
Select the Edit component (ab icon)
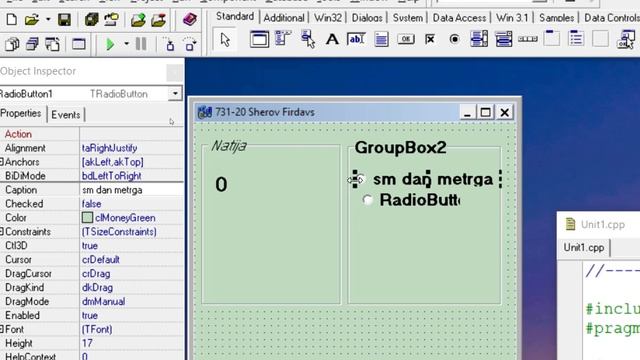356,39
